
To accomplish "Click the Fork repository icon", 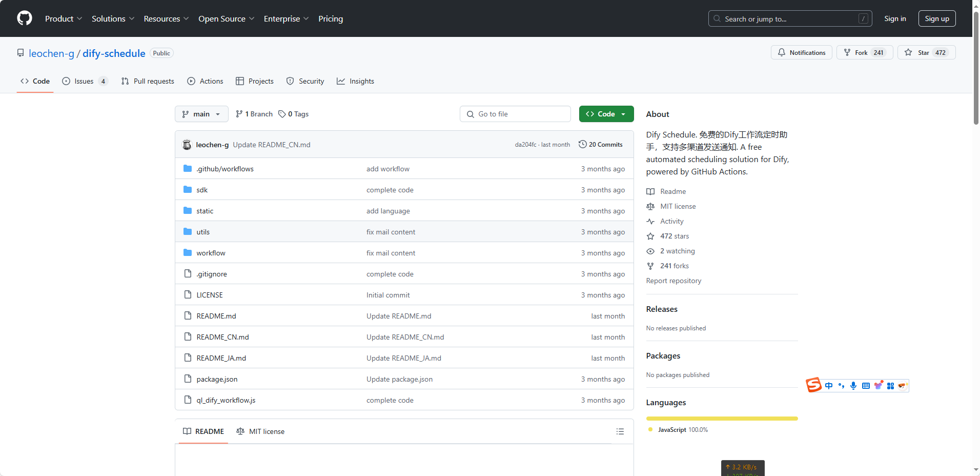I will point(847,52).
